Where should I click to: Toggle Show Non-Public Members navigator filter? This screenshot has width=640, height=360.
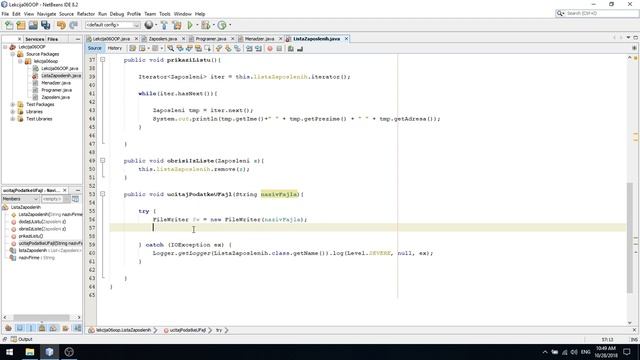tap(42, 328)
